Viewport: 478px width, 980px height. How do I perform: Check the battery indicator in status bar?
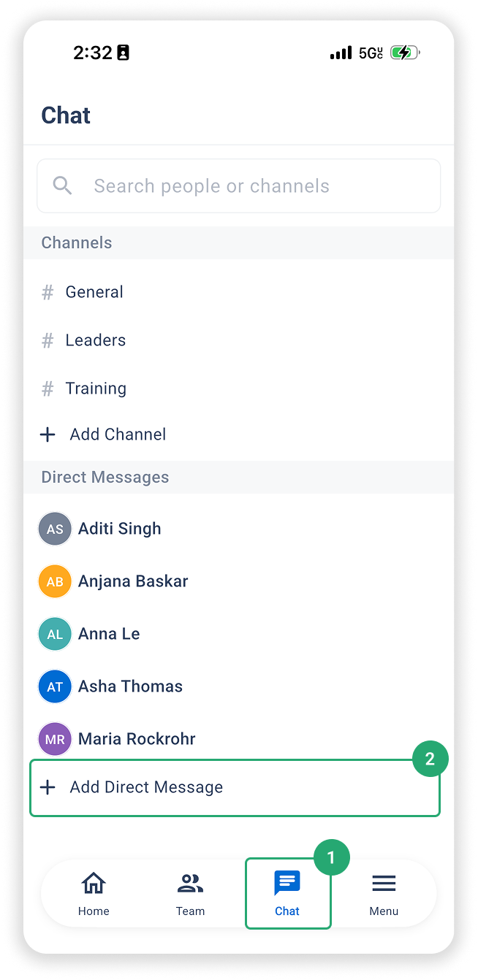point(405,53)
